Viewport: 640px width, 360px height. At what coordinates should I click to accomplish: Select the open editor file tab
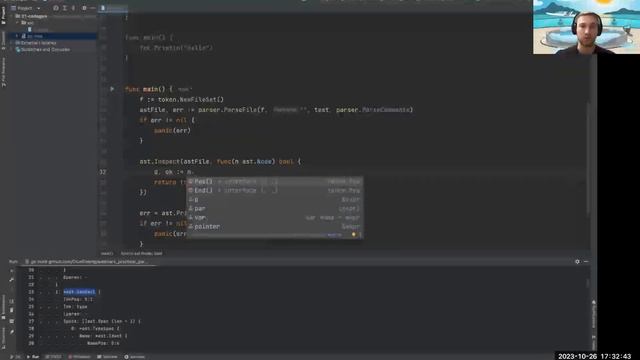coord(113,8)
